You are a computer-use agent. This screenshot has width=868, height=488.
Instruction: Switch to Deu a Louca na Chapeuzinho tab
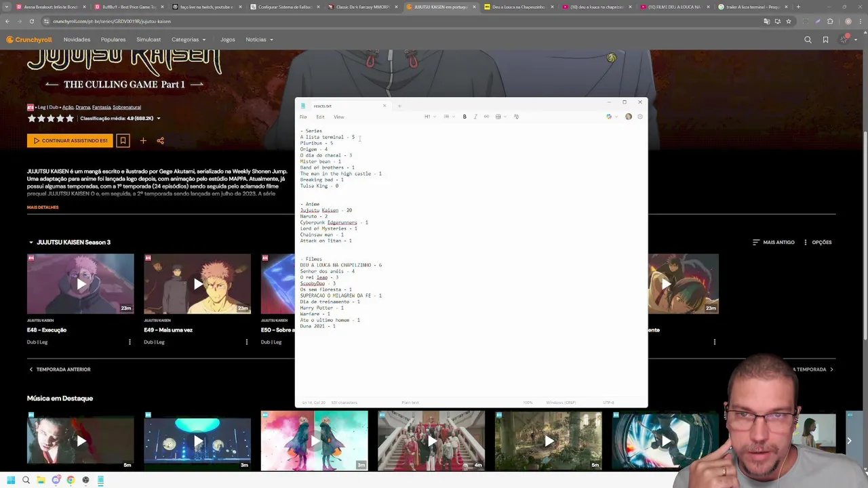pos(518,7)
